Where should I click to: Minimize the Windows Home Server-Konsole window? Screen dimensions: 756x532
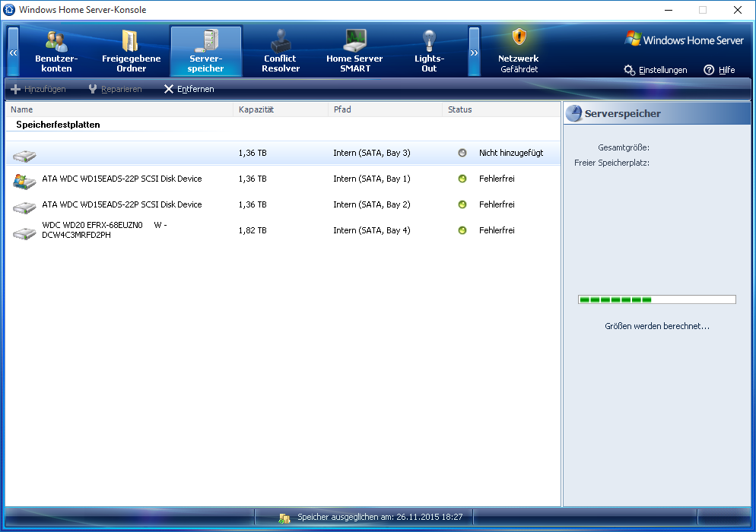[x=669, y=10]
